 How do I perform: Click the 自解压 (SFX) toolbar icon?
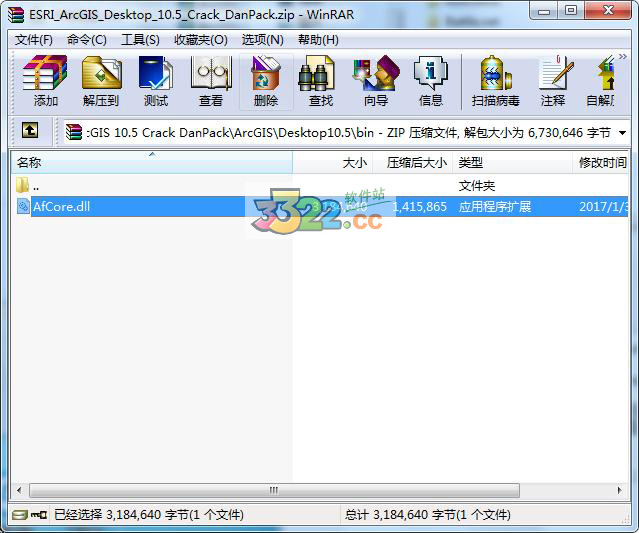pyautogui.click(x=600, y=81)
